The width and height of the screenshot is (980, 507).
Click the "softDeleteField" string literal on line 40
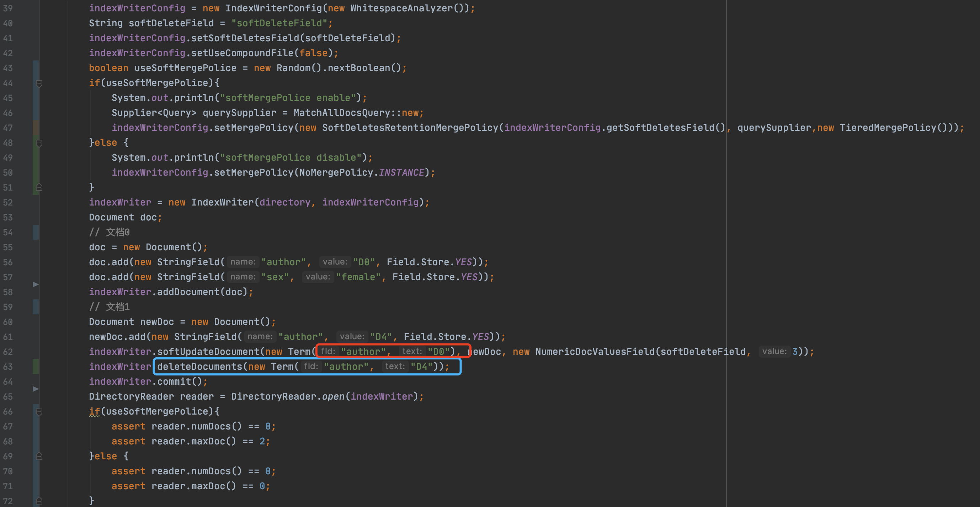point(279,23)
